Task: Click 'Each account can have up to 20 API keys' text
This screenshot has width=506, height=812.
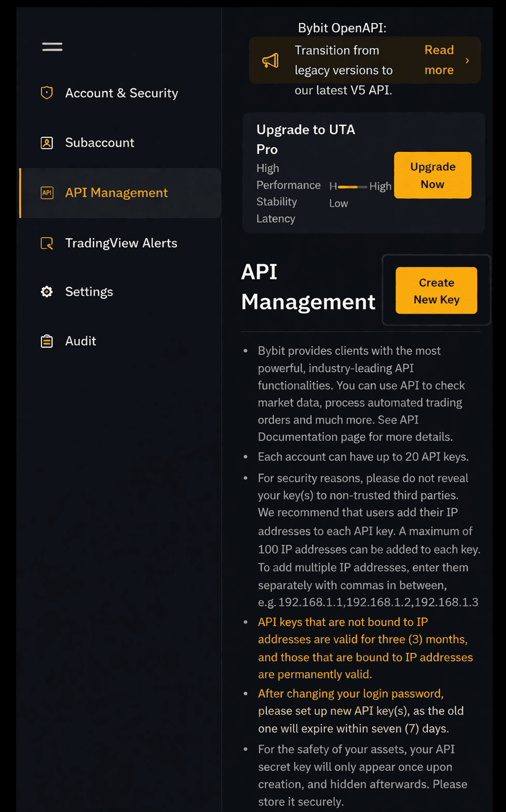Action: click(x=363, y=457)
